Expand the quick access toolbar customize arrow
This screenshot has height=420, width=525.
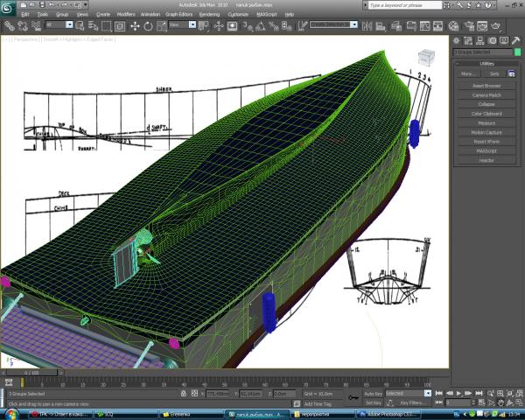pos(86,4)
